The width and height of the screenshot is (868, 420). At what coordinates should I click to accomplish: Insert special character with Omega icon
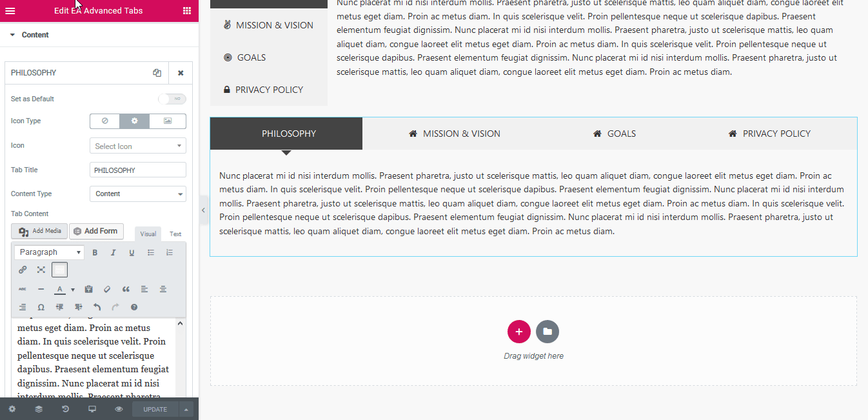pyautogui.click(x=41, y=307)
